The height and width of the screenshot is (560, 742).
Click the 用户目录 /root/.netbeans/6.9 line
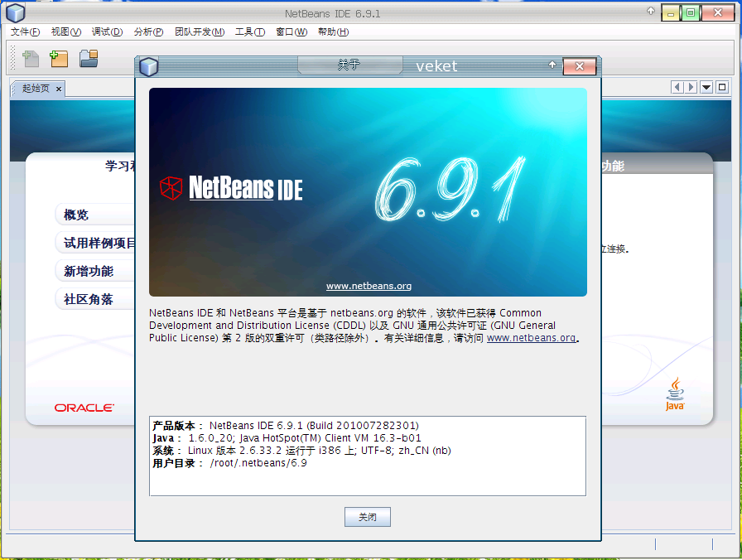229,463
